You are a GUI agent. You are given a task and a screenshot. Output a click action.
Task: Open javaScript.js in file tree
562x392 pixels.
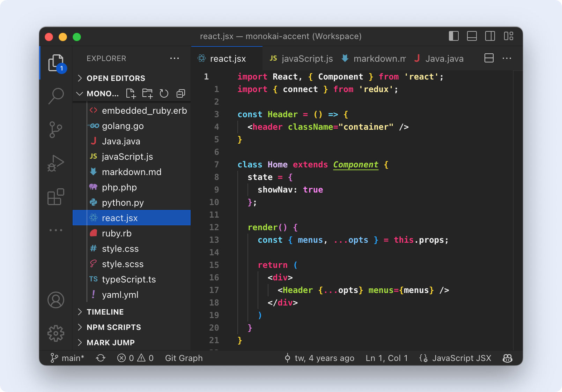132,157
